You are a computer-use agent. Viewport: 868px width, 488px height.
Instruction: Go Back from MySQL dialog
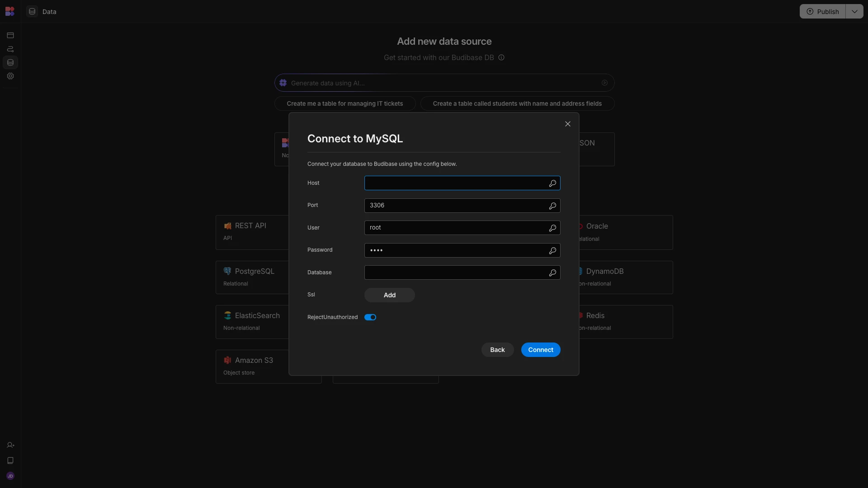(x=497, y=350)
